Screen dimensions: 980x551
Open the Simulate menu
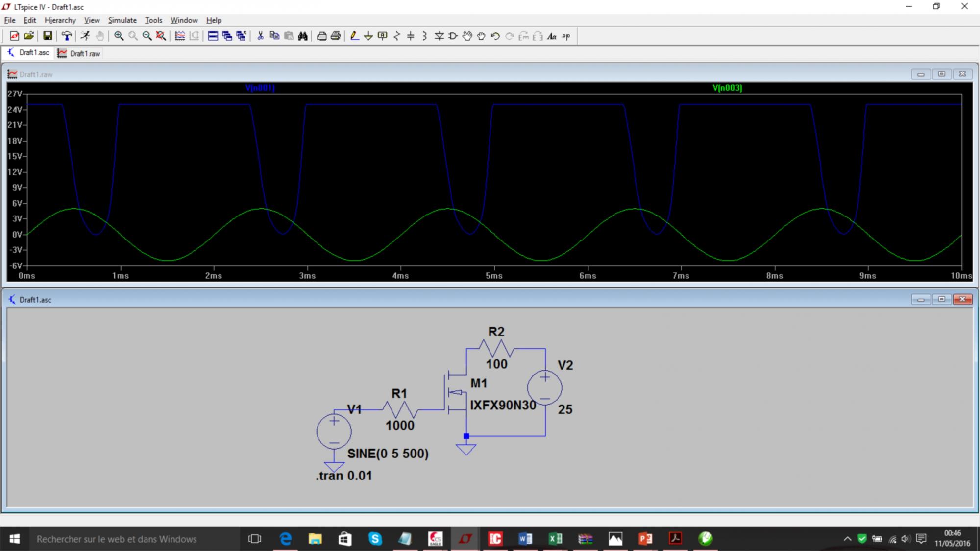point(122,20)
